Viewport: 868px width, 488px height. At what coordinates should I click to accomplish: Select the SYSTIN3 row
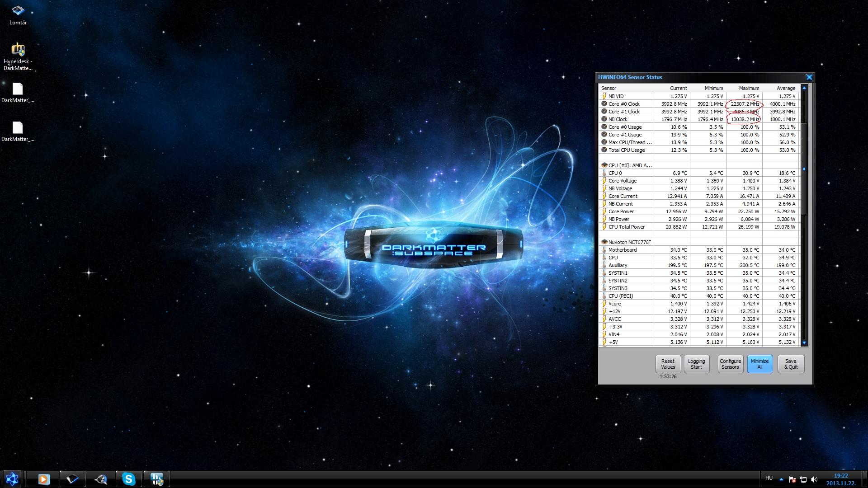point(699,288)
